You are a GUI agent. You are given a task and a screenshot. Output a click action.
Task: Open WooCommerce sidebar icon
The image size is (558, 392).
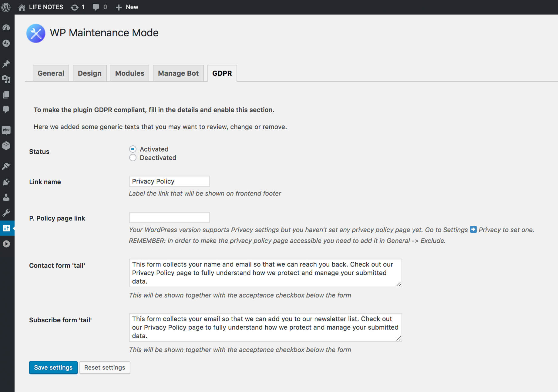(6, 130)
